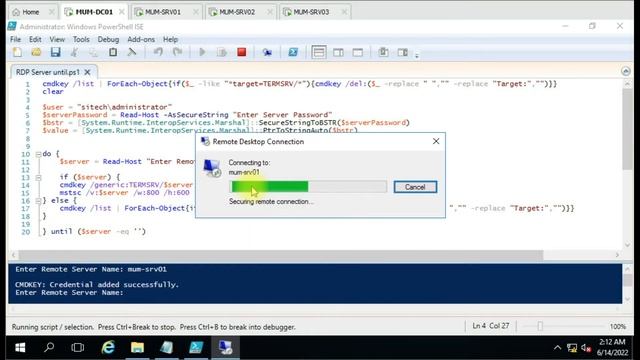Show hidden tray icons chevron

557,348
